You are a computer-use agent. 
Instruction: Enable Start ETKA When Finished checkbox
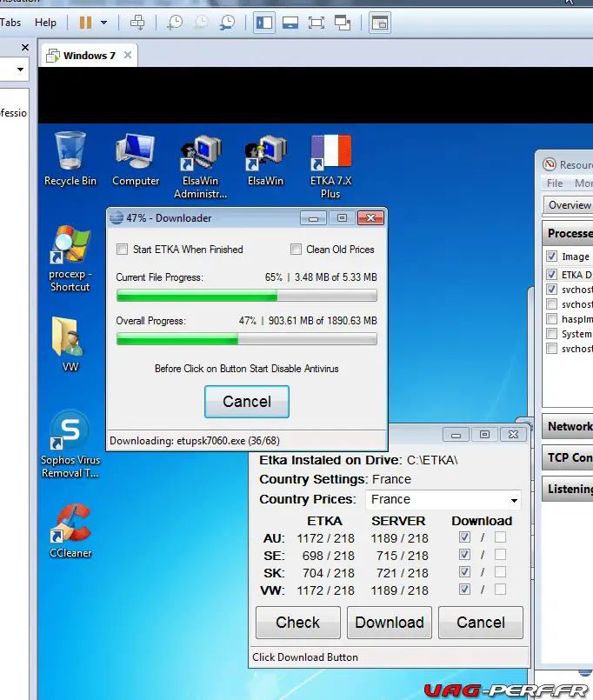pyautogui.click(x=123, y=250)
